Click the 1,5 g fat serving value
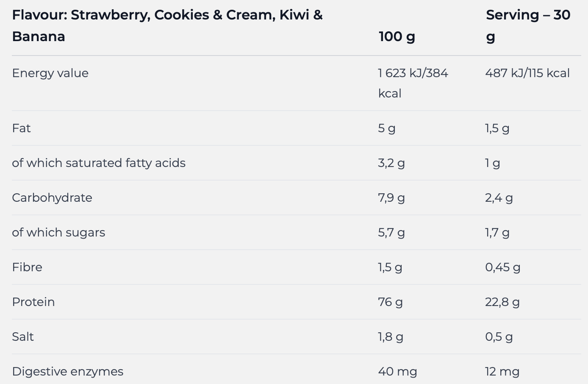Viewport: 588px width, 384px height. 497,128
